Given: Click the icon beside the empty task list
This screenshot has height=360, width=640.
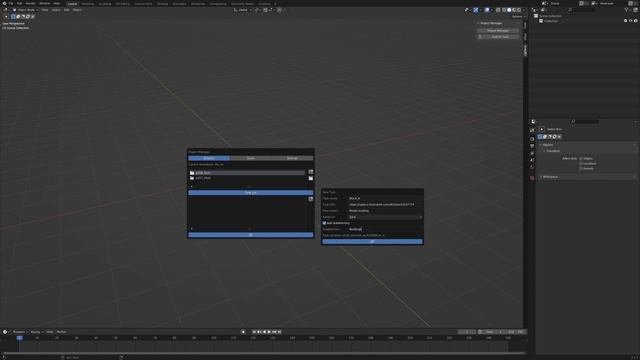Looking at the screenshot, I should pos(311,199).
